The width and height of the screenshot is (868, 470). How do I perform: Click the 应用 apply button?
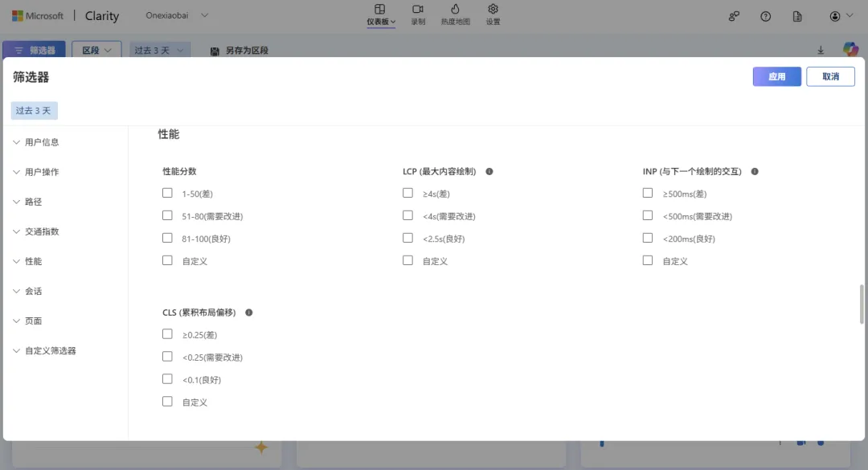coord(776,76)
